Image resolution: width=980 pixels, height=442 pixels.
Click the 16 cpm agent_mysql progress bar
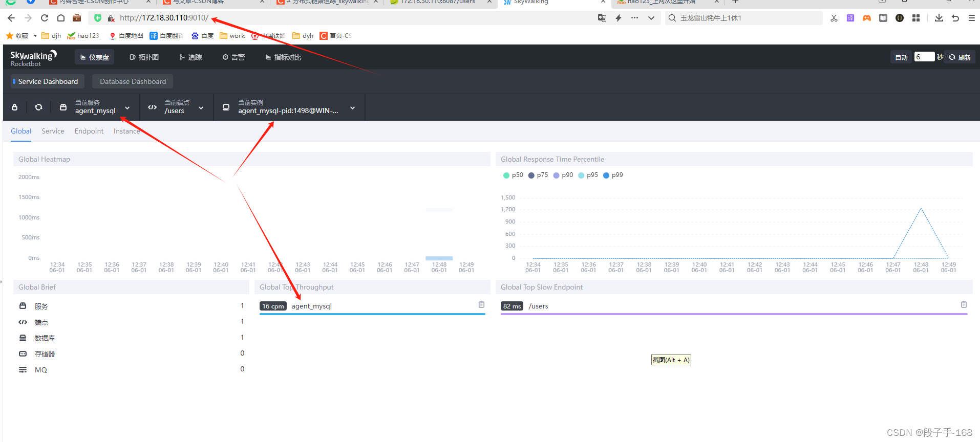[x=372, y=314]
